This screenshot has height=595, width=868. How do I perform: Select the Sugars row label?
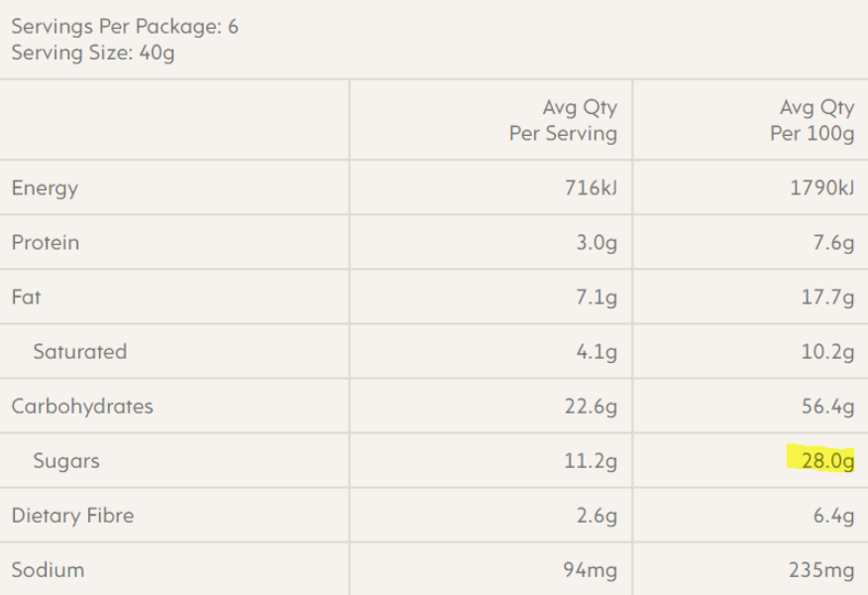click(66, 461)
